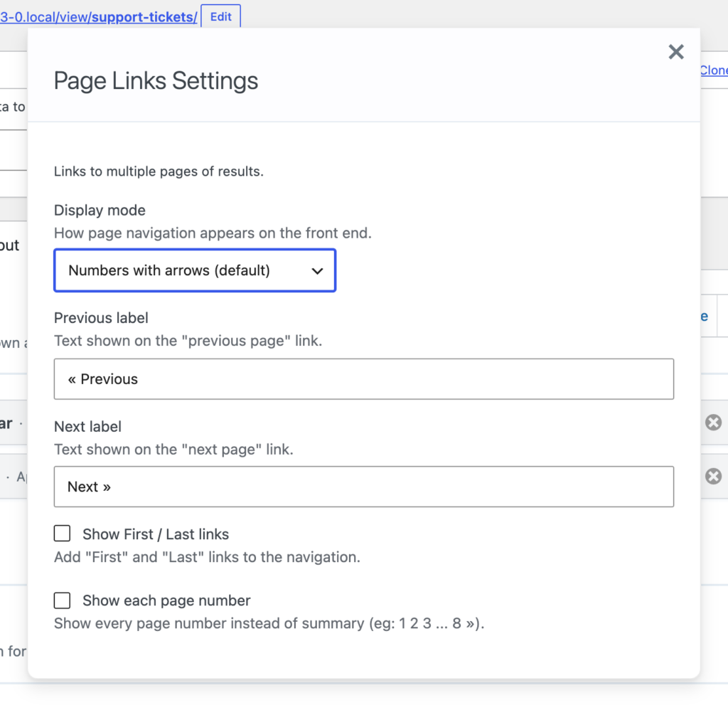728x705 pixels.
Task: Click the 'Show First / Last links' label
Action: pos(156,534)
